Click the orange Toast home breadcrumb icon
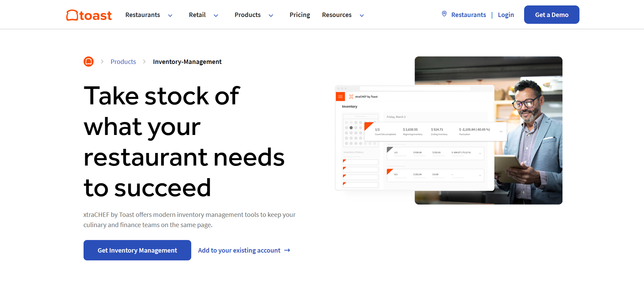The width and height of the screenshot is (644, 291). tap(89, 62)
